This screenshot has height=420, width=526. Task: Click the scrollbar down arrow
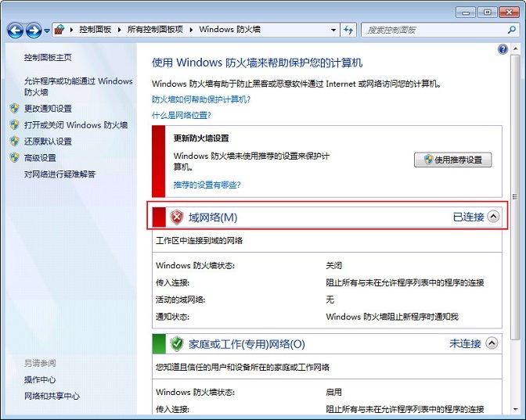[515, 409]
